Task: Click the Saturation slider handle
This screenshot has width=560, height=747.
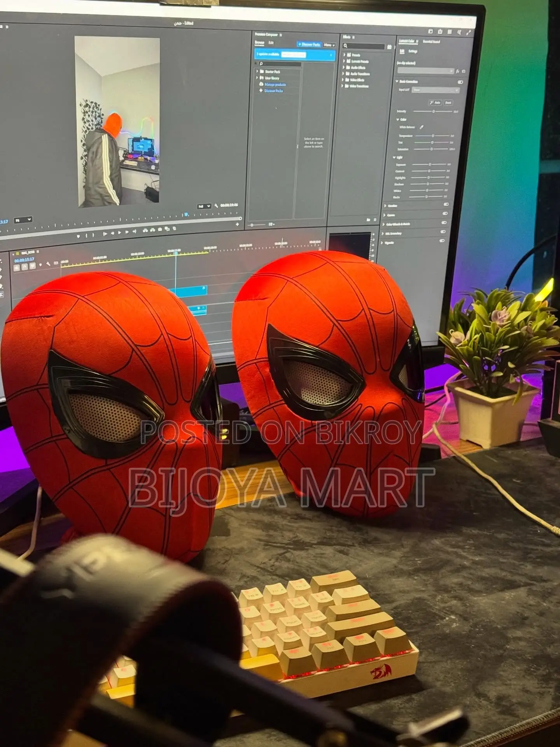Action: 431,149
